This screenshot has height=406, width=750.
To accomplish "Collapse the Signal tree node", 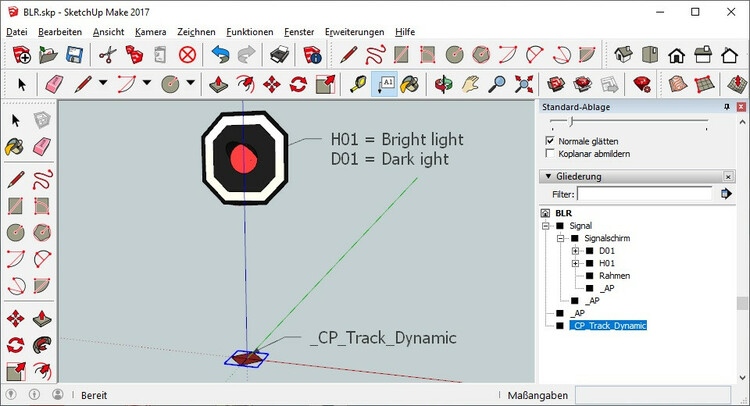I will point(545,226).
